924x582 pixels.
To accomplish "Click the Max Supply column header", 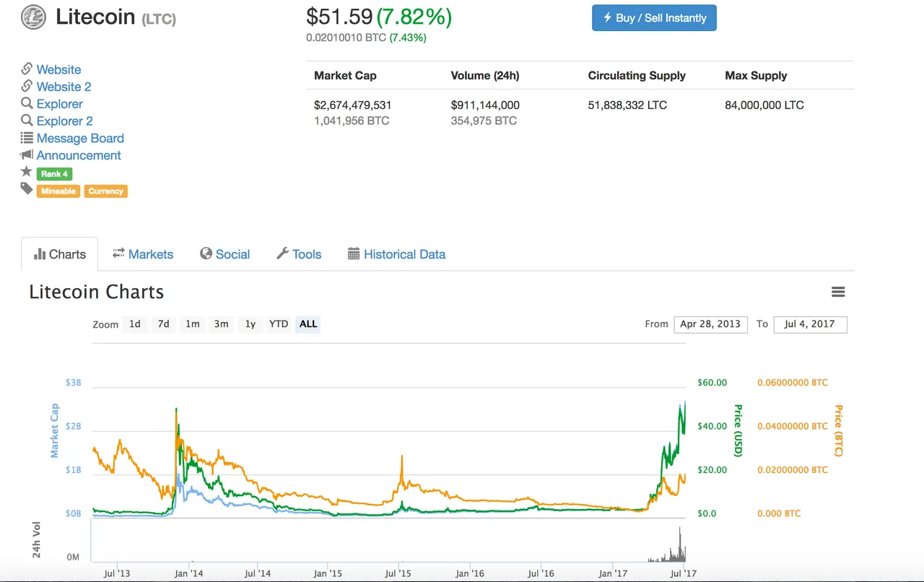I will pos(756,76).
